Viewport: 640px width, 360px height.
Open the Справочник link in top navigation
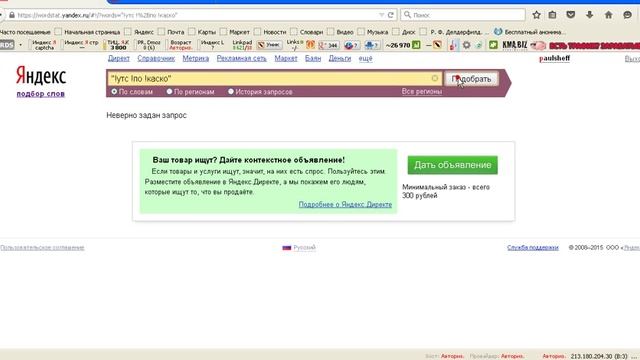point(156,58)
